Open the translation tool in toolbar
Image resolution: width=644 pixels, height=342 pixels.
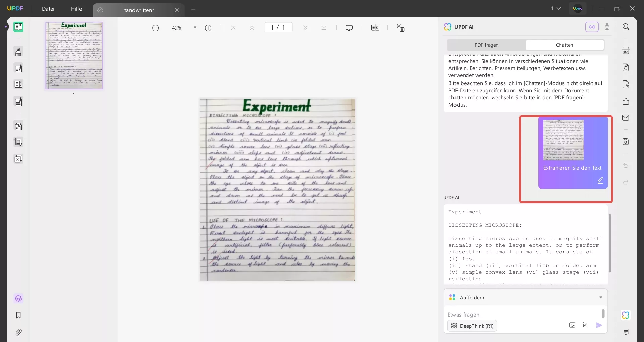pyautogui.click(x=400, y=28)
